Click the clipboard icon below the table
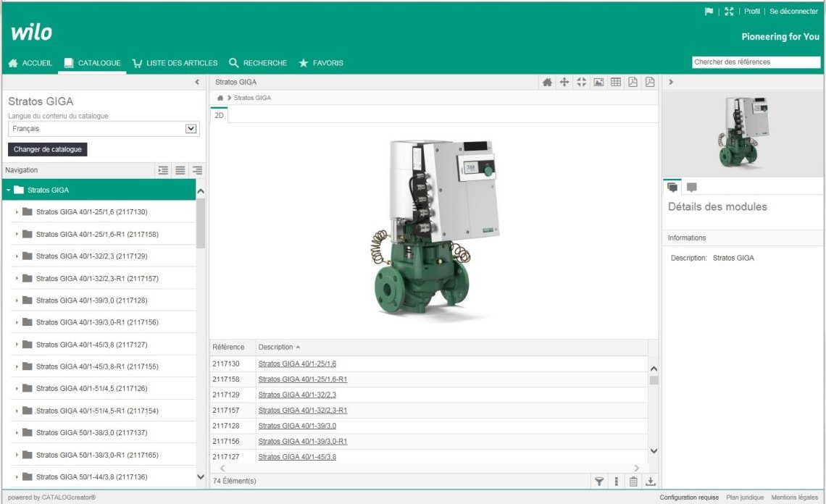Viewport: 826px width, 504px height. click(x=633, y=482)
